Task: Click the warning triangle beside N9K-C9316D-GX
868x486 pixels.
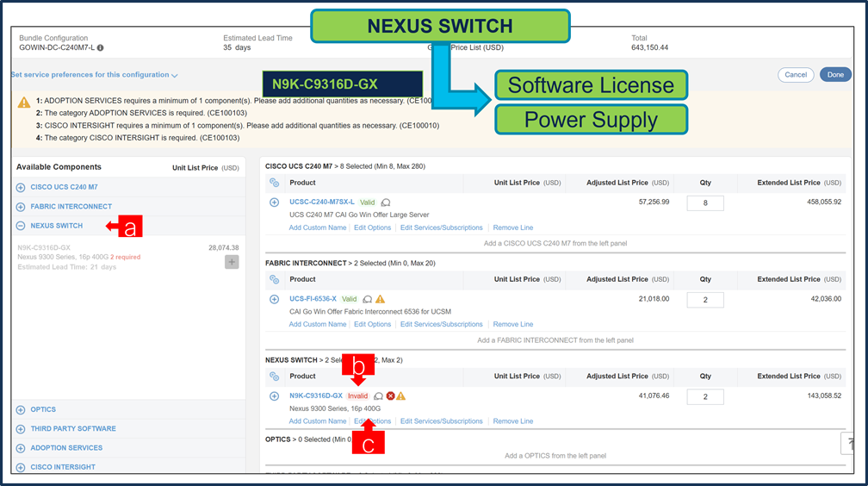Action: click(x=400, y=396)
